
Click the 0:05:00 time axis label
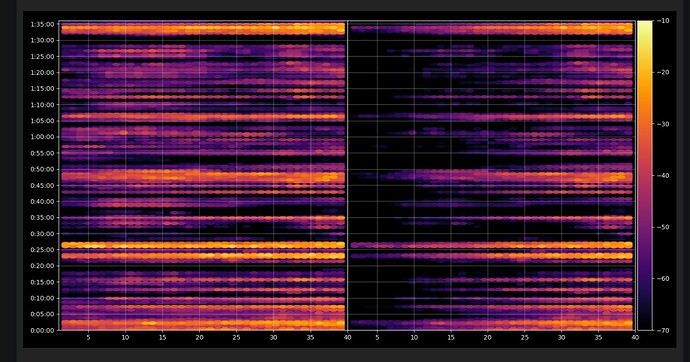tap(42, 314)
